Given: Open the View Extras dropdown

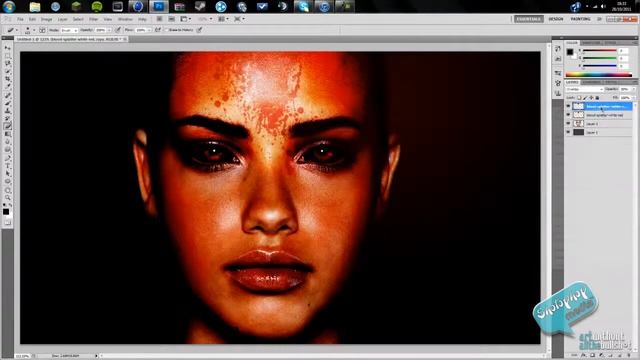Looking at the screenshot, I should 186,19.
